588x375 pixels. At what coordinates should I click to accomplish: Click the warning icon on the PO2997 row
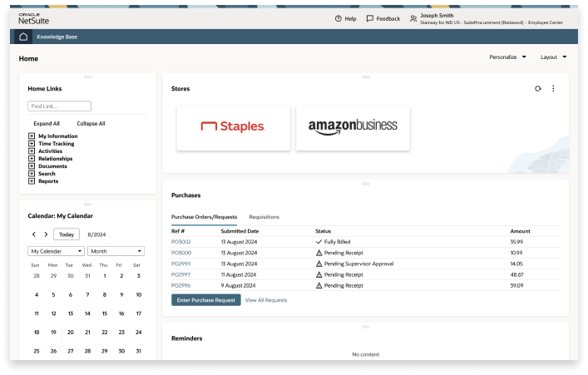pyautogui.click(x=319, y=274)
